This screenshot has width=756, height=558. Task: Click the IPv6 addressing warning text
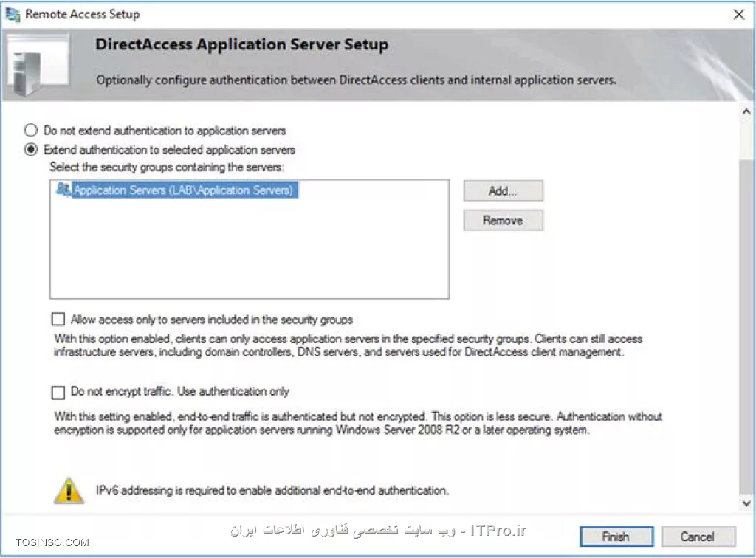(272, 491)
